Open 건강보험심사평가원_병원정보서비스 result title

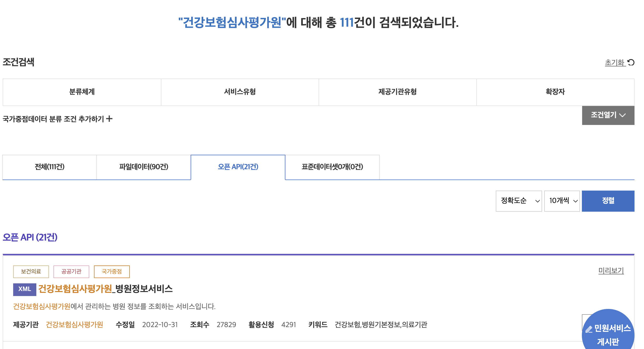tap(105, 289)
